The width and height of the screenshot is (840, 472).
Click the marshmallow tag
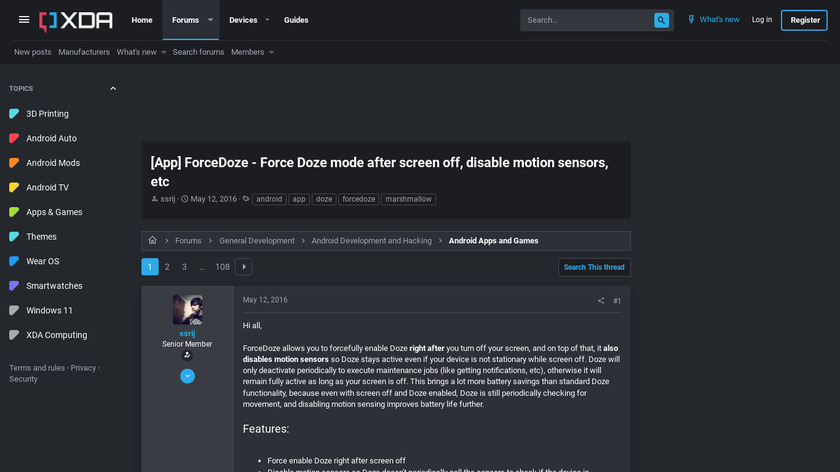pyautogui.click(x=409, y=199)
